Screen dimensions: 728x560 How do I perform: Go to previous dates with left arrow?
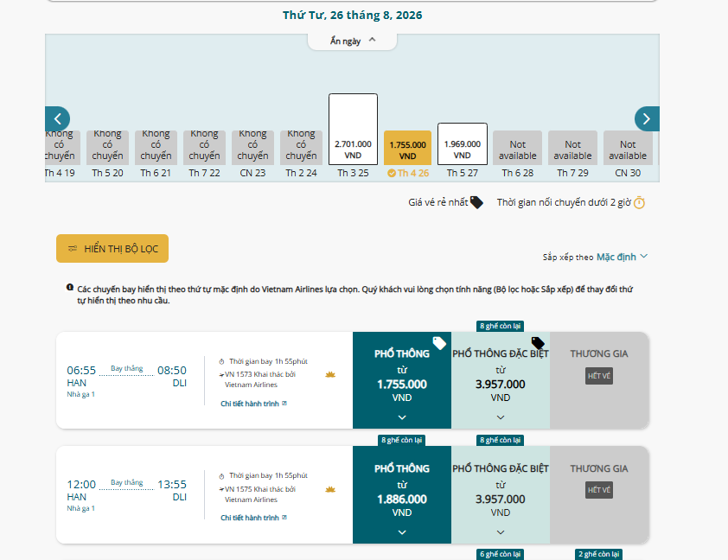point(57,118)
